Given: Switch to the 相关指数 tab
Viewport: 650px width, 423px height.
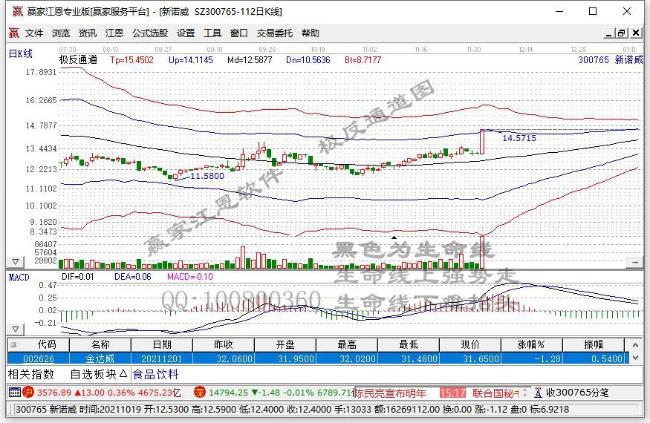Looking at the screenshot, I should (31, 374).
